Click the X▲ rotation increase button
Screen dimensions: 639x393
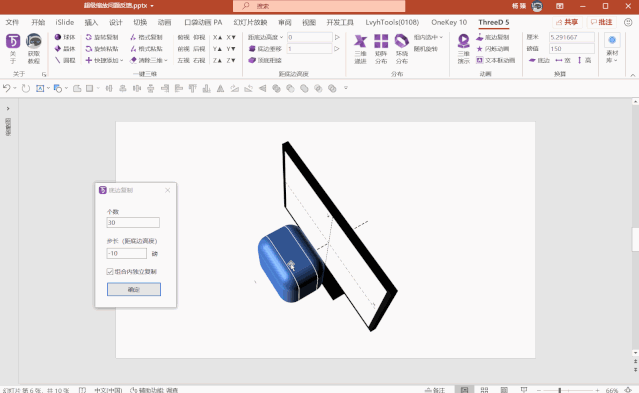pos(218,37)
